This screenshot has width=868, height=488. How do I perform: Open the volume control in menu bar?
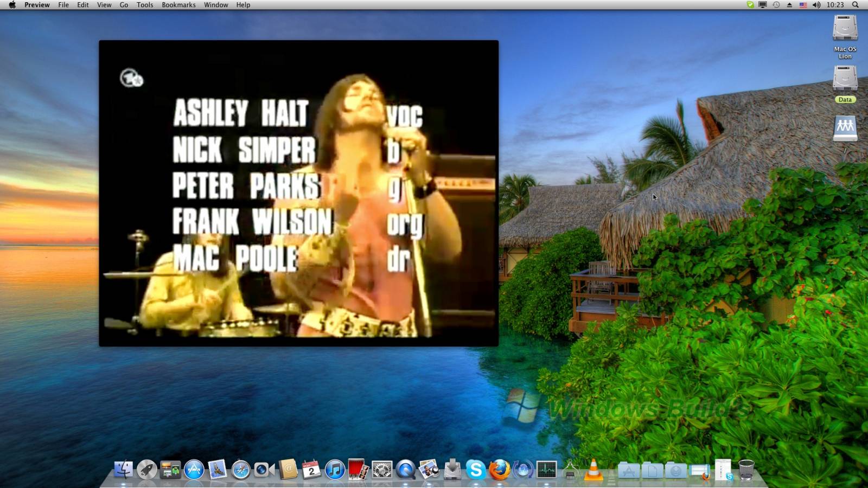(x=817, y=5)
